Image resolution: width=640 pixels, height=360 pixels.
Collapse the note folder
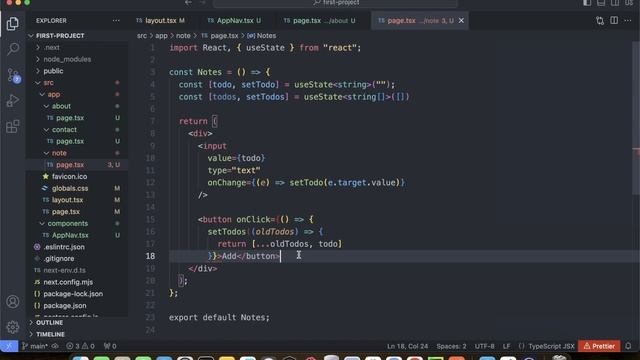(59, 153)
